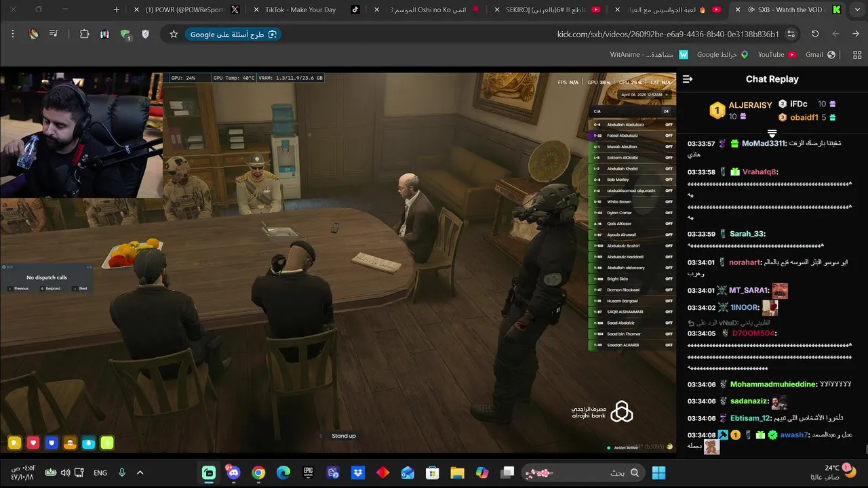This screenshot has width=868, height=488.
Task: Open Dropbox from the taskbar
Action: 358,472
